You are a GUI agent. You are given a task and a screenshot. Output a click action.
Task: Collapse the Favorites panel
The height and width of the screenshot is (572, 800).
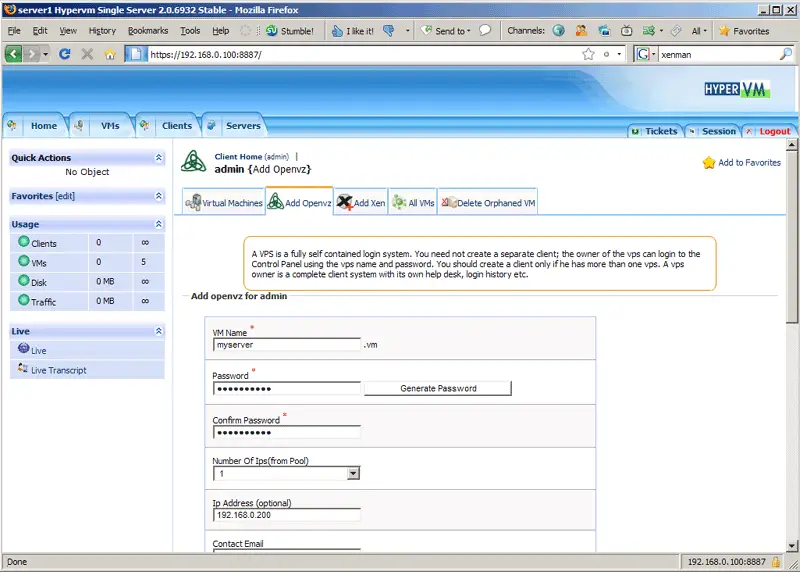(159, 196)
